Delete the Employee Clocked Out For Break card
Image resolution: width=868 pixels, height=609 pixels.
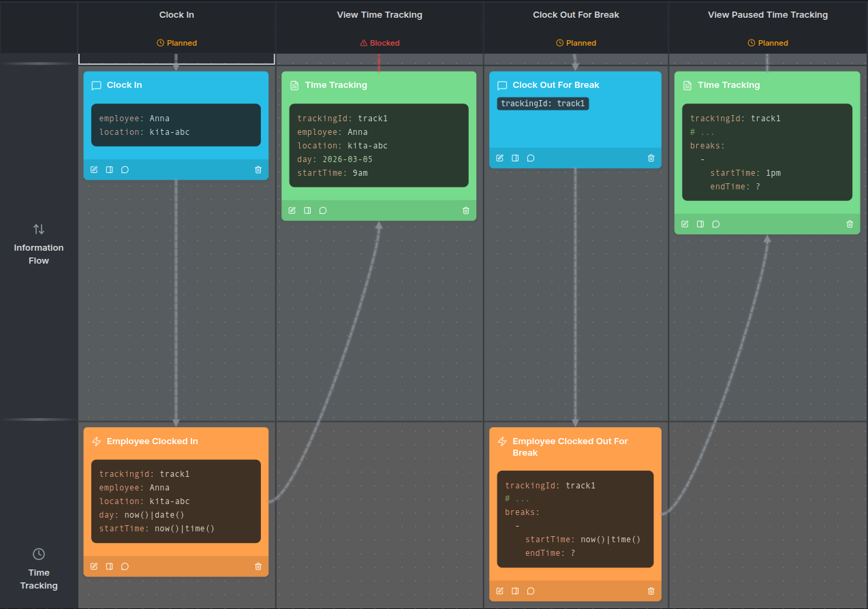pos(651,591)
